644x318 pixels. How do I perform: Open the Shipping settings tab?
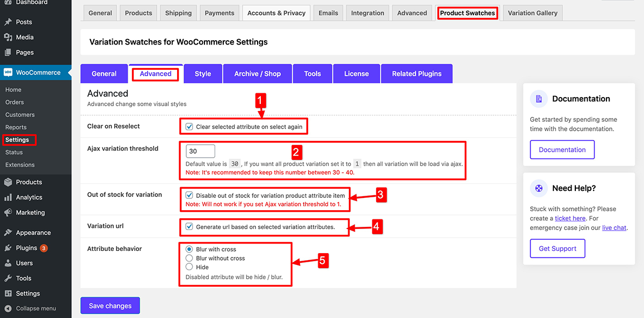(178, 13)
